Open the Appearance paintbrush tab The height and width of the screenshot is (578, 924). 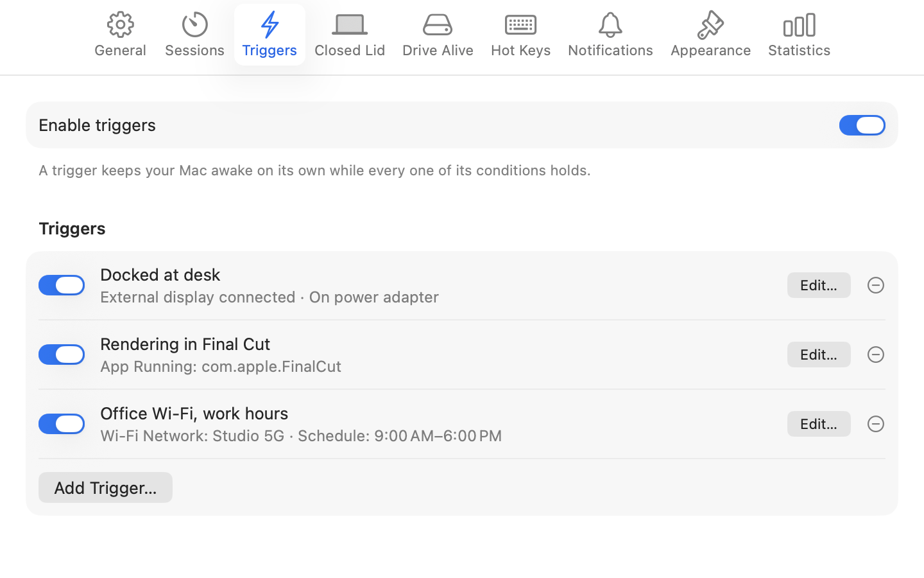[x=710, y=35]
